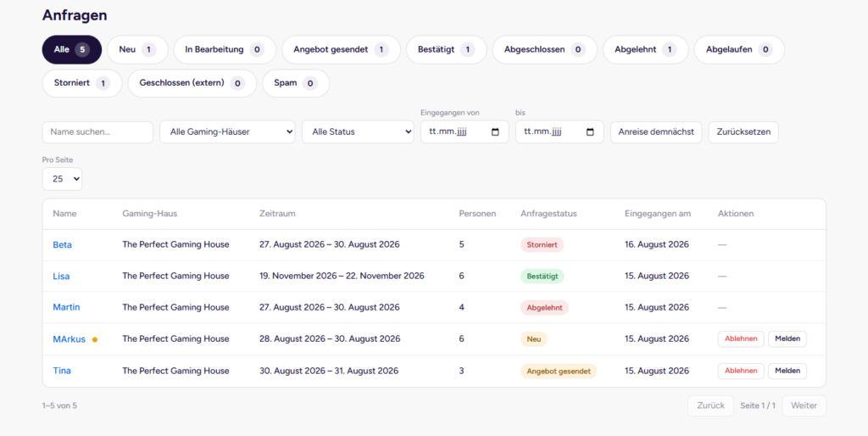Click 'Ablehnen' in Tina's row
The width and height of the screenshot is (868, 436).
[741, 372]
